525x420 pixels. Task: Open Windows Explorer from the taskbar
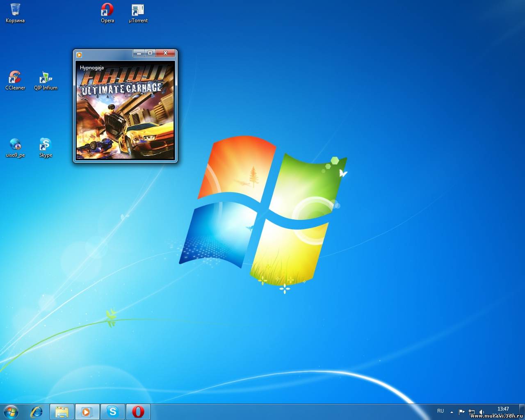pos(62,411)
